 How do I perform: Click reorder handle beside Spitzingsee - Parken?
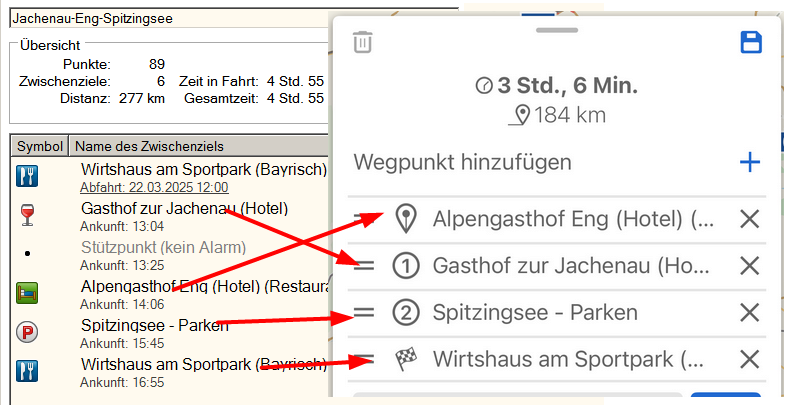[x=365, y=313]
